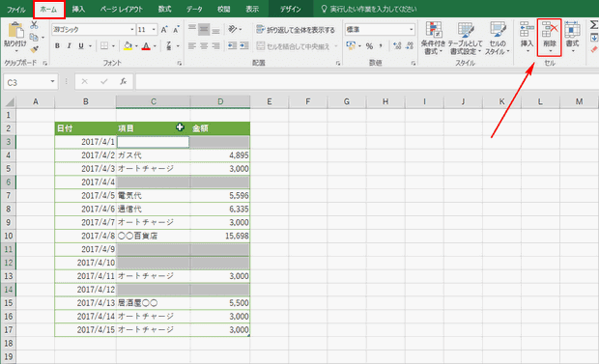Switch to the Formulas (数式) tab
This screenshot has width=599, height=364.
(x=164, y=9)
